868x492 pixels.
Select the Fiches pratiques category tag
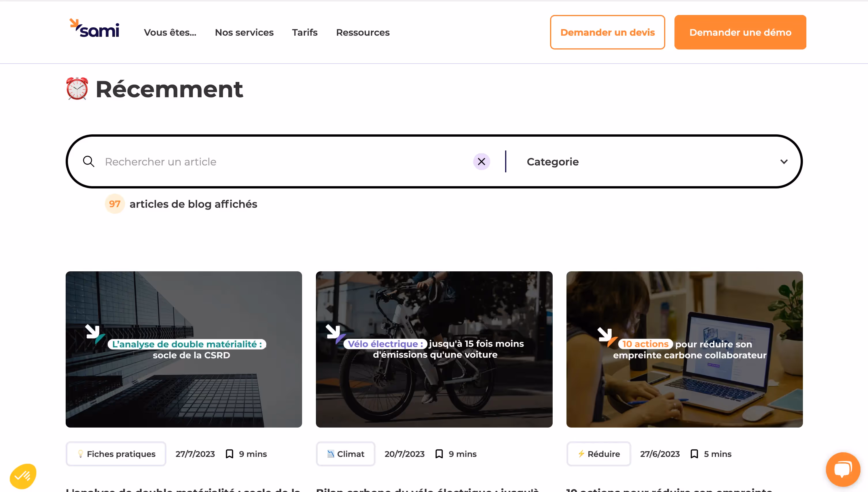pyautogui.click(x=116, y=454)
